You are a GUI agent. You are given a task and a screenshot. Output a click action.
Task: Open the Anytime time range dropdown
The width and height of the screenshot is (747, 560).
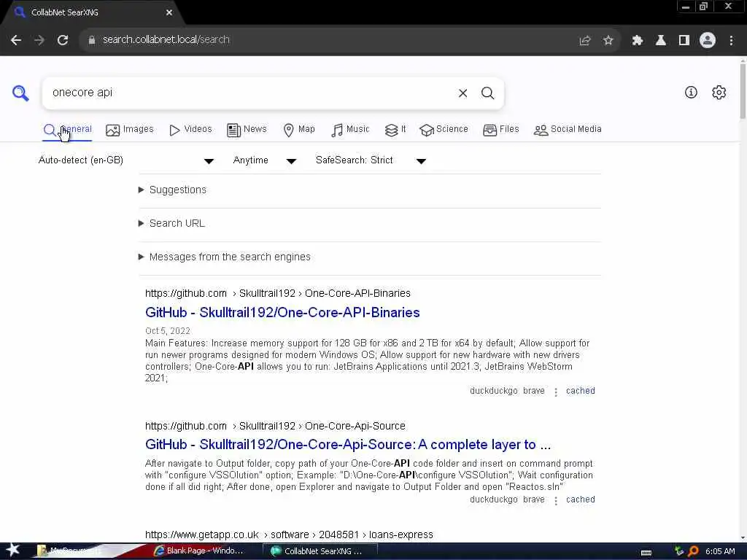point(265,160)
